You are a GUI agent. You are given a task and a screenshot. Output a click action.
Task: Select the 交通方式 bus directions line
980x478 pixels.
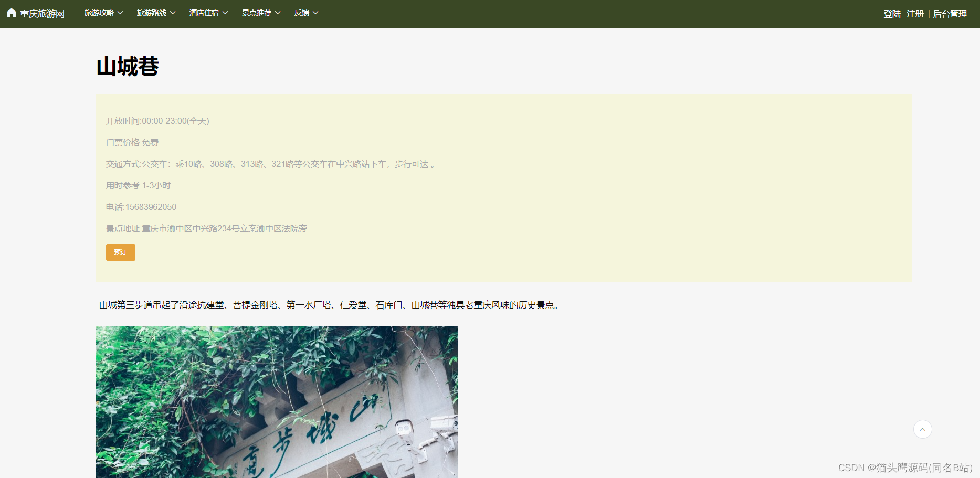point(271,164)
